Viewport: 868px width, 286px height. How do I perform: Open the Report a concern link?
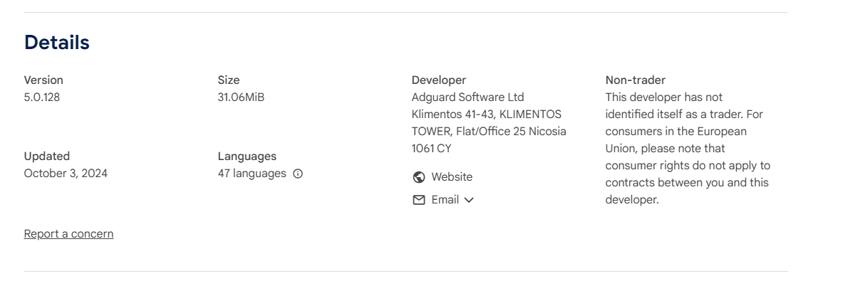(x=68, y=234)
